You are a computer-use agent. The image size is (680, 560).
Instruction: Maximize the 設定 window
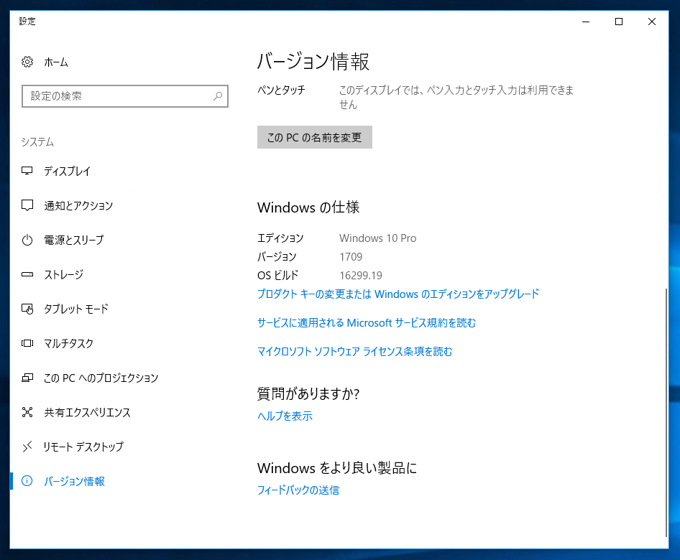coord(619,22)
